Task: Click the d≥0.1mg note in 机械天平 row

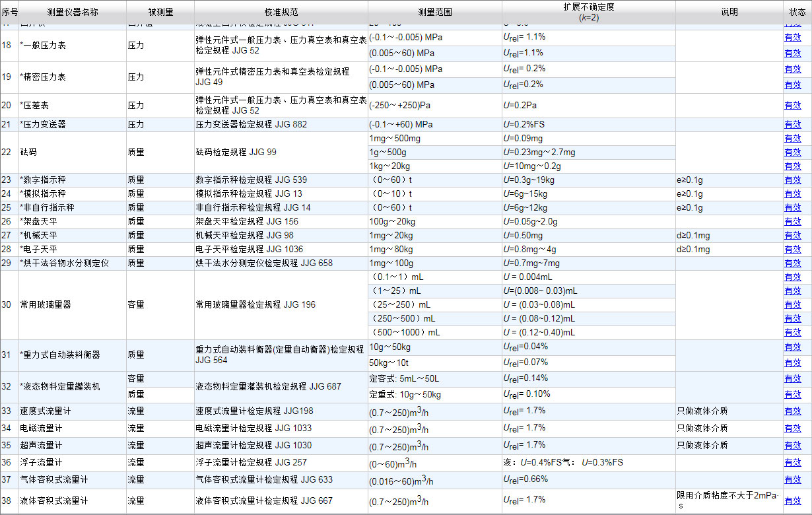Action: tap(729, 236)
